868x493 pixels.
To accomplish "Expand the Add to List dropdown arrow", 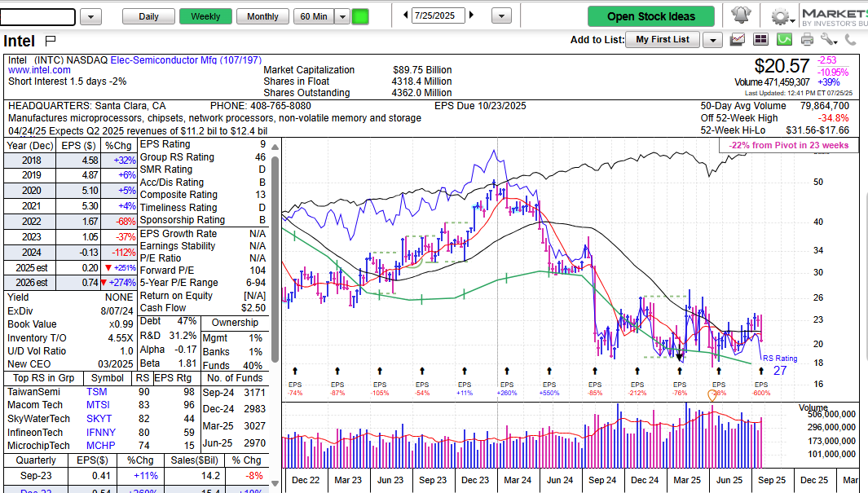I will 713,40.
